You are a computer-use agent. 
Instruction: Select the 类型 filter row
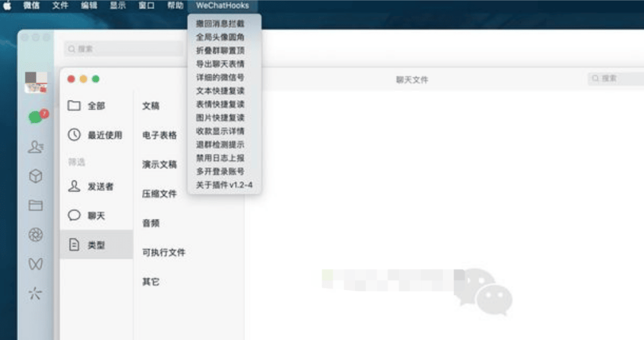coord(97,245)
